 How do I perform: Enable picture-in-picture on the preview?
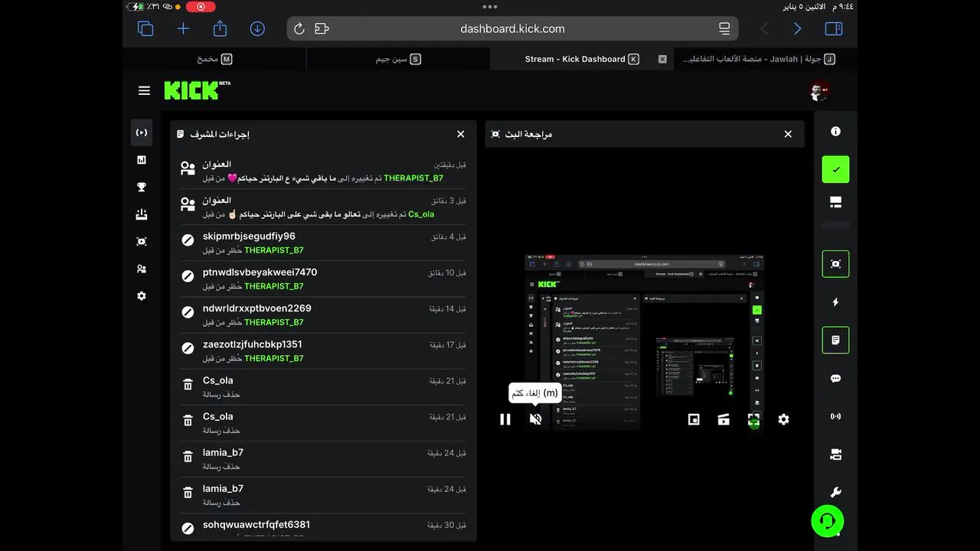click(x=694, y=419)
